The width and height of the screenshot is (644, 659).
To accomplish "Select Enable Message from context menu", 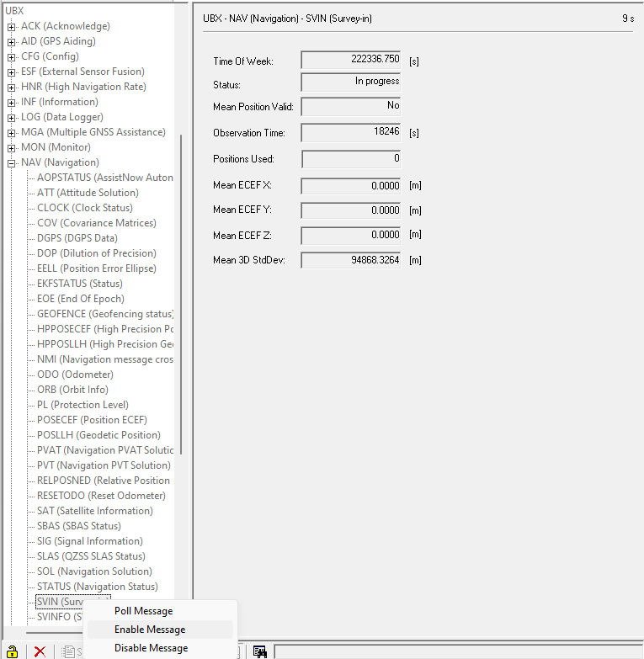I will coord(150,630).
